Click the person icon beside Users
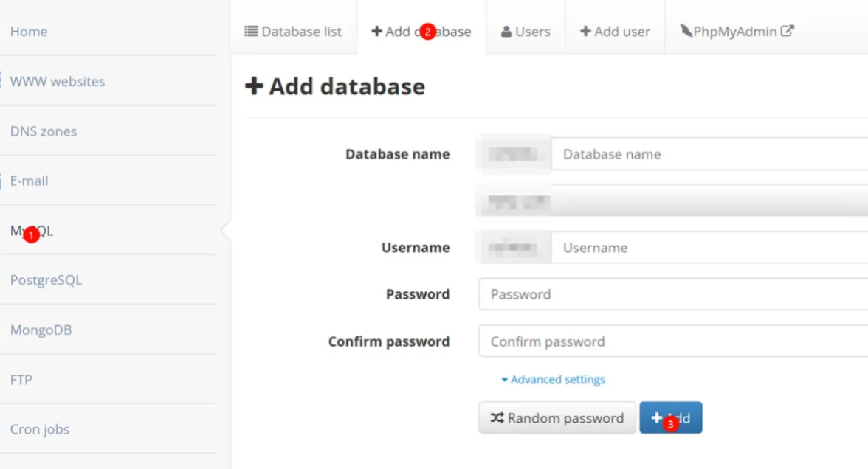This screenshot has height=469, width=868. tap(506, 32)
